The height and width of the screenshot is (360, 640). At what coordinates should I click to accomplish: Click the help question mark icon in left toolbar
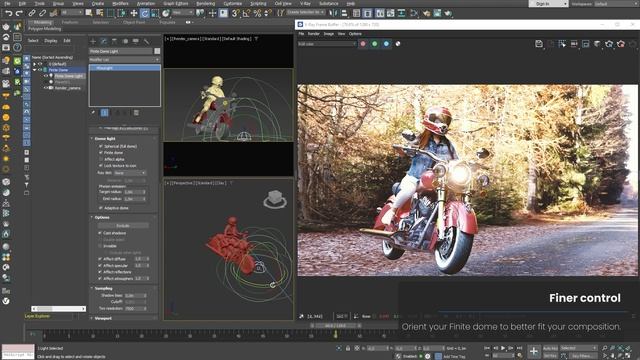(17, 47)
